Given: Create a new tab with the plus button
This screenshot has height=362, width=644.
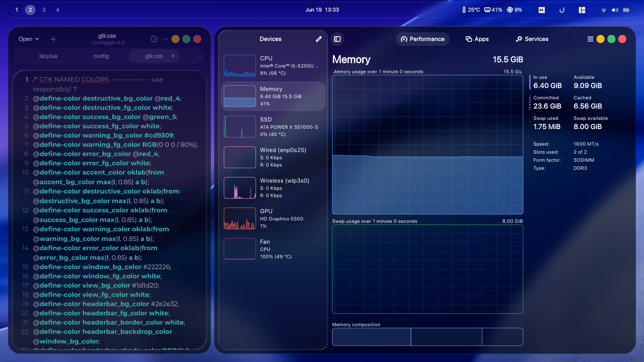Looking at the screenshot, I should coord(53,39).
